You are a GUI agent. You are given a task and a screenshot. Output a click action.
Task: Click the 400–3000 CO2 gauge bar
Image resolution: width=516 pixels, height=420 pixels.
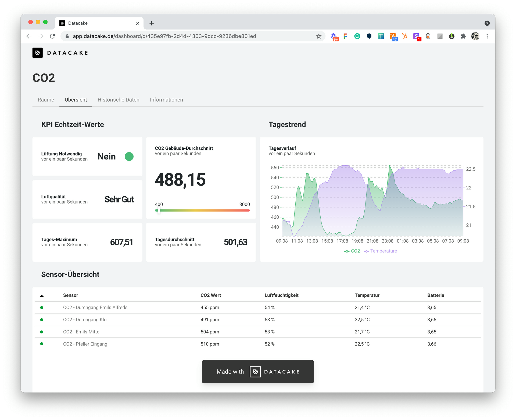pyautogui.click(x=202, y=210)
